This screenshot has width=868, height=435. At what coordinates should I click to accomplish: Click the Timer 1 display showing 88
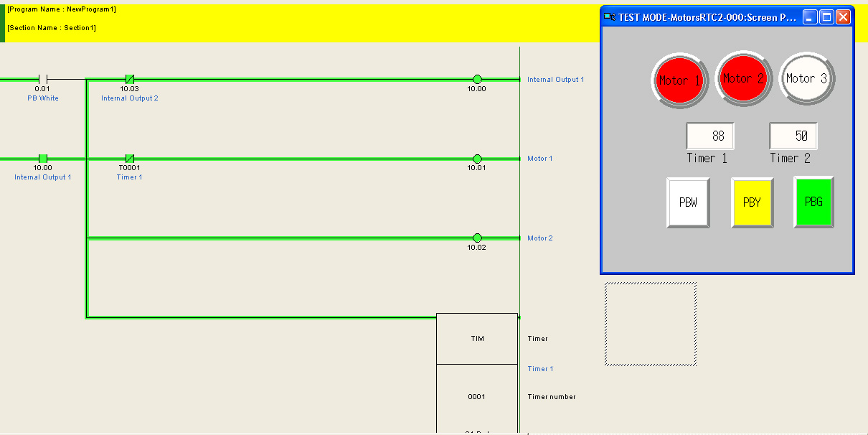709,135
